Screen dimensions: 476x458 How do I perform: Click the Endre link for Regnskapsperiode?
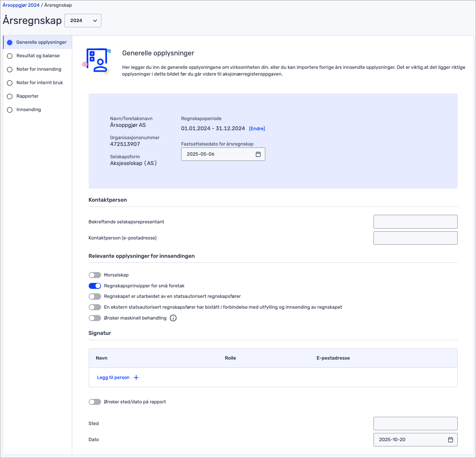(257, 129)
